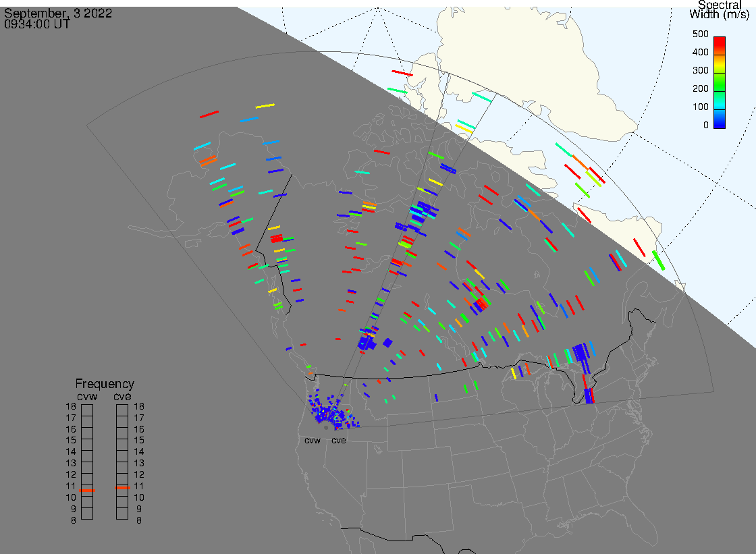Click the "8" label left of the cvw frequency bar
Viewport: 756px width, 554px height.
[x=74, y=521]
